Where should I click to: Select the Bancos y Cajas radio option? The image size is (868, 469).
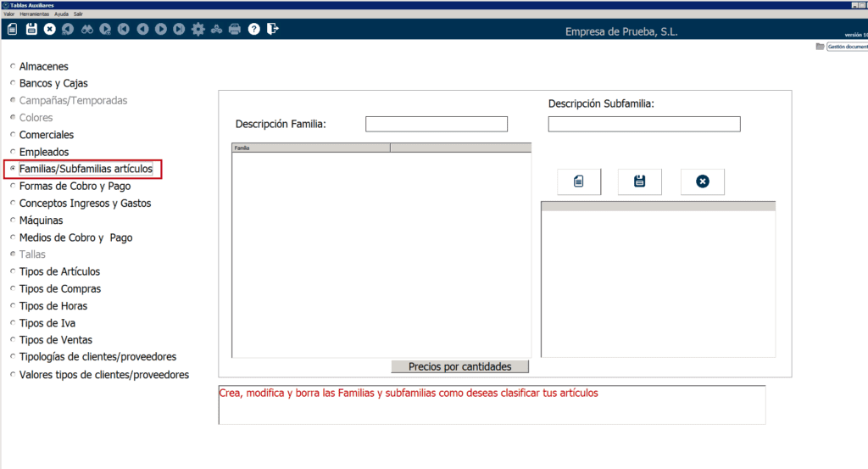pos(13,83)
